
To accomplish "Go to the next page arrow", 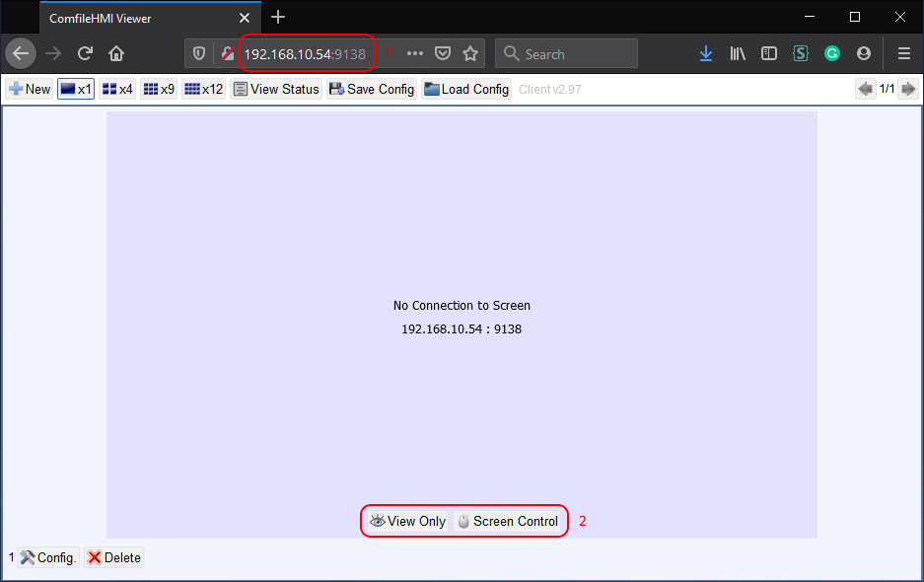I will 907,89.
